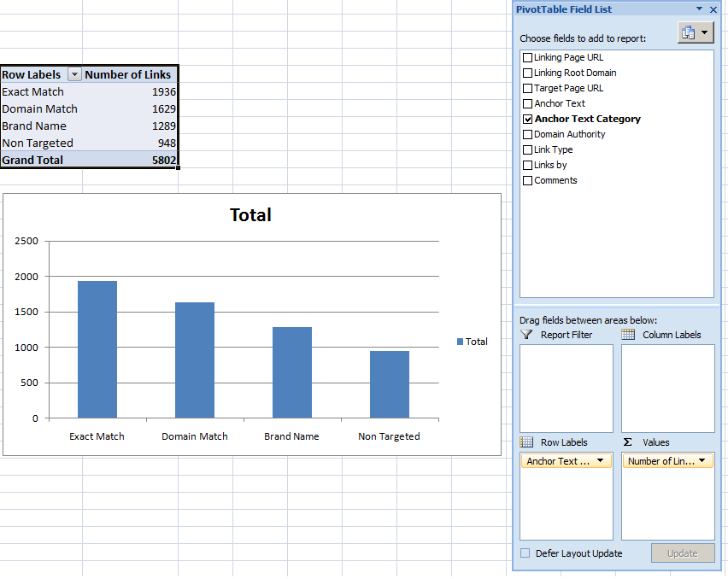Viewport: 728px width, 579px height.
Task: Expand the Anchor Text field dropdown in Row Labels
Action: click(599, 461)
